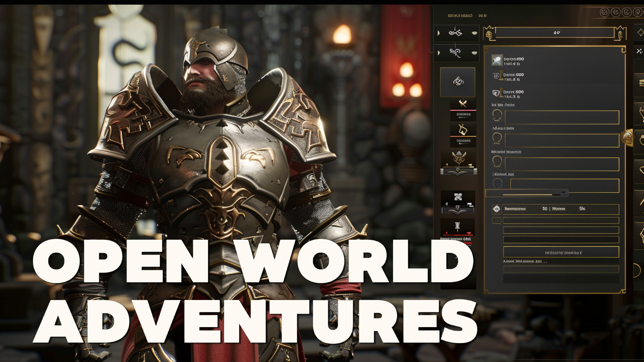Toggle the oval switch in the first top row
Image resolution: width=644 pixels, height=362 pixels.
point(474,33)
